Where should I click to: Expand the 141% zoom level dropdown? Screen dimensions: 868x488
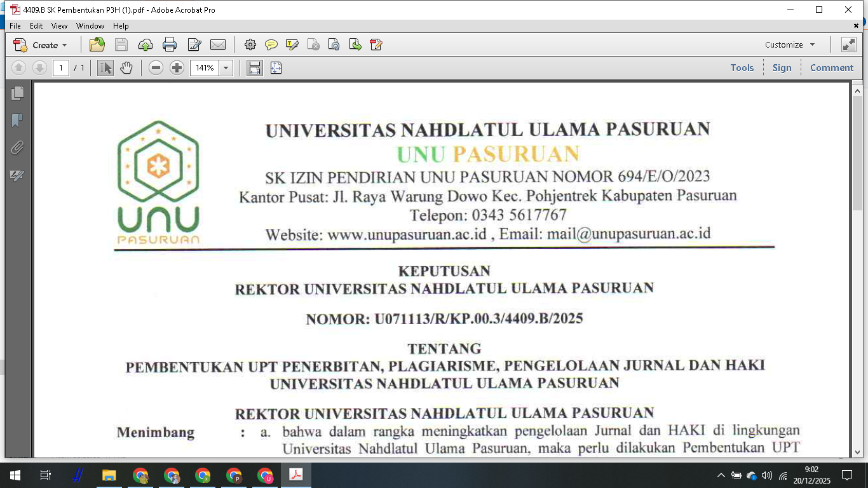pyautogui.click(x=226, y=68)
